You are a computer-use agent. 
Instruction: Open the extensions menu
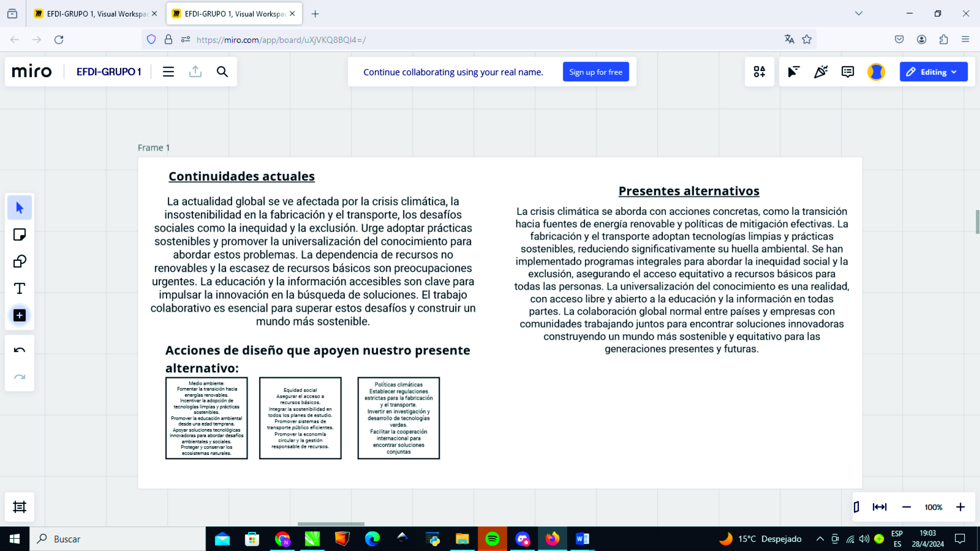944,39
